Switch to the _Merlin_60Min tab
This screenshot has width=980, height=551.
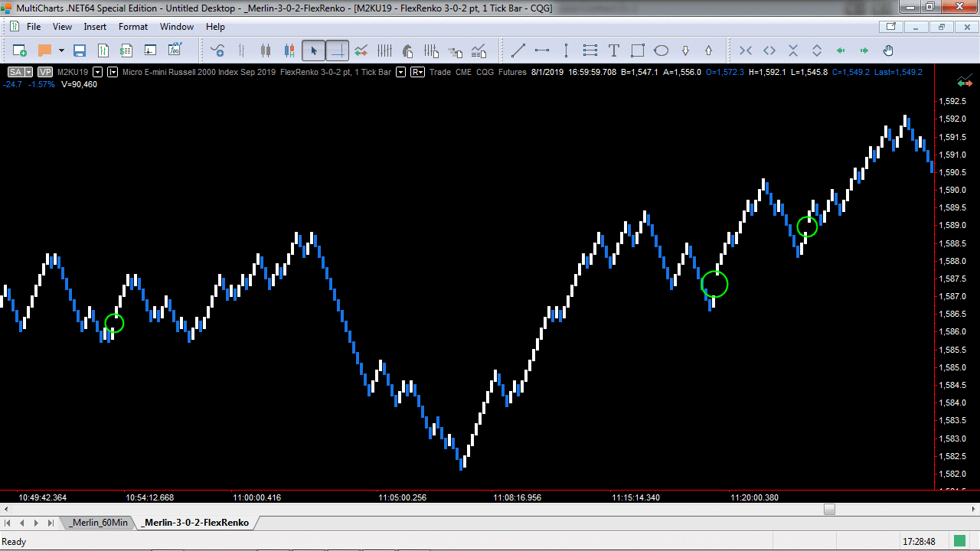[99, 523]
